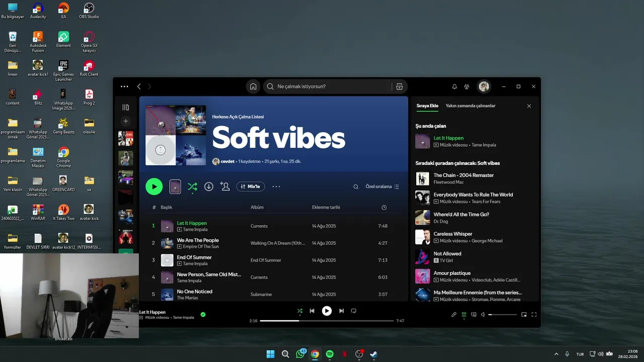This screenshot has width=644, height=362.
Task: Switch to Sıraya Ekle tab
Action: pos(427,106)
